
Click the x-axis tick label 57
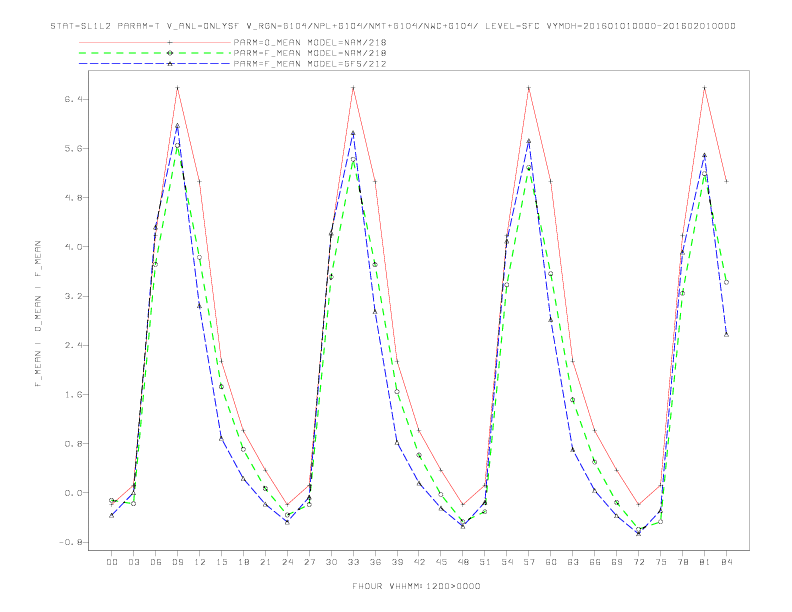(529, 562)
